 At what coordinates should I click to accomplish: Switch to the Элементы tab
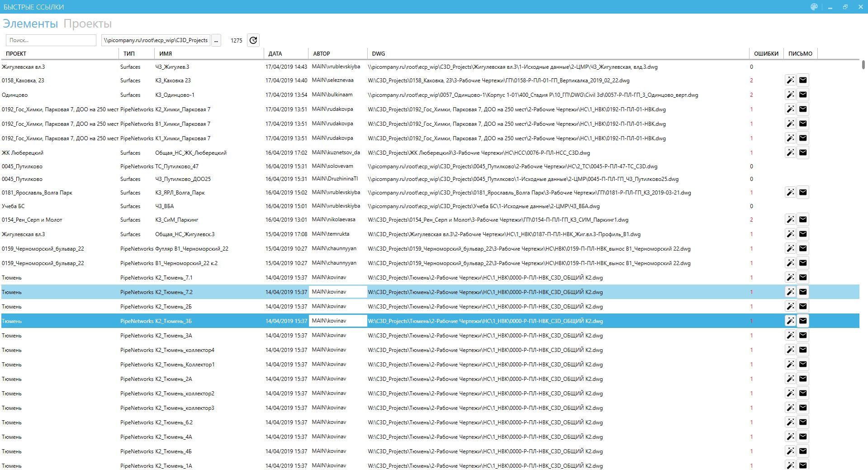tap(30, 24)
